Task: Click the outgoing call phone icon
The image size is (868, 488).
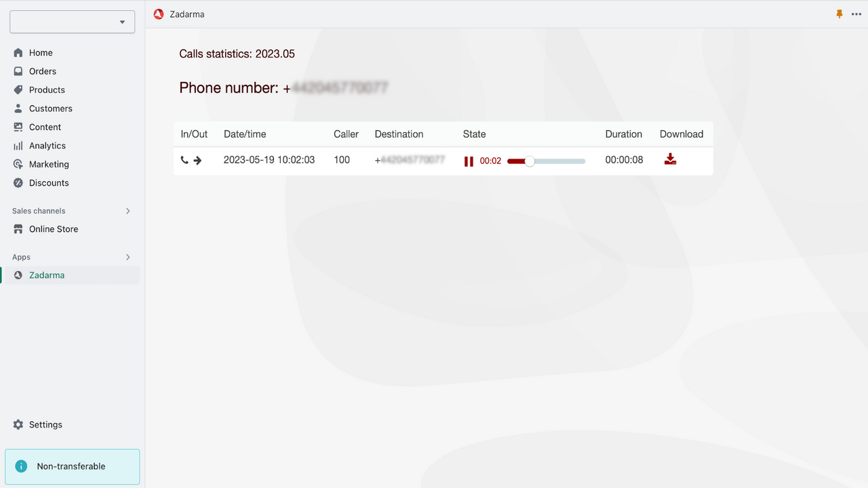Action: coord(184,161)
